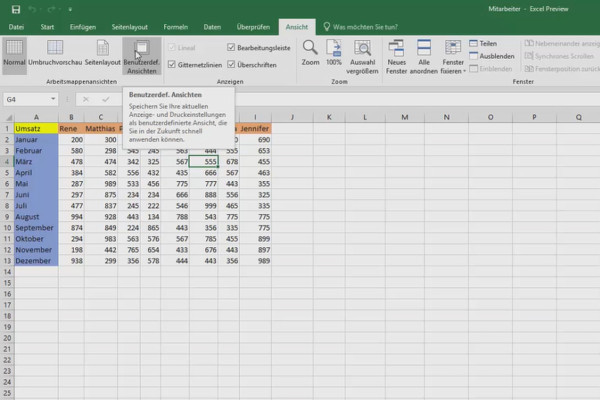Click the Redo arrow icon
Image resolution: width=600 pixels, height=400 pixels.
click(51, 9)
